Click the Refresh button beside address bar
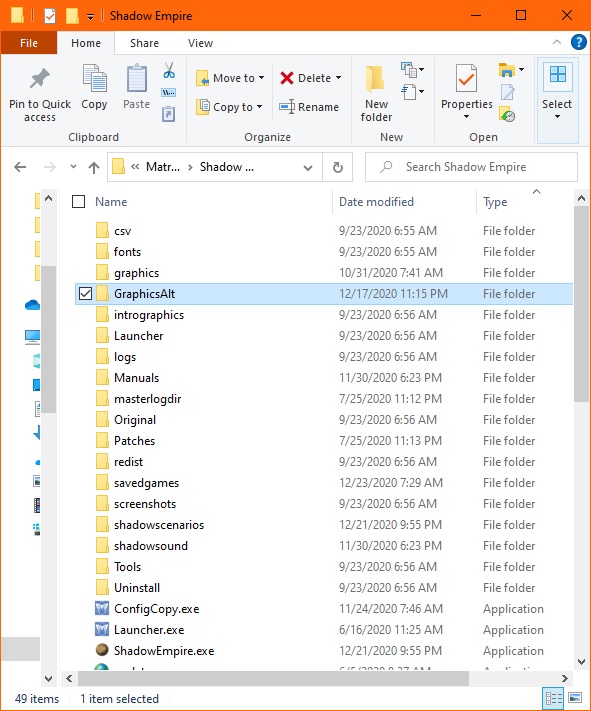Screen dimensions: 591x711 pos(337,167)
